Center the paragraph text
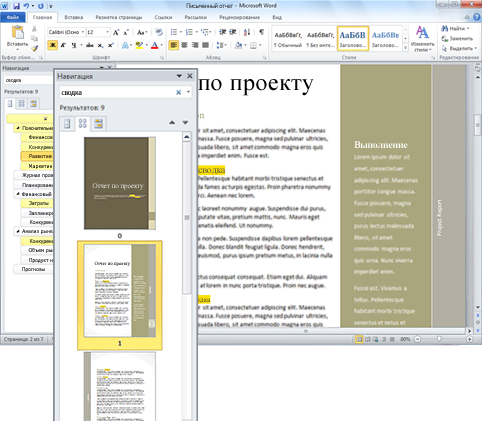This screenshot has width=482, height=421. pos(184,45)
